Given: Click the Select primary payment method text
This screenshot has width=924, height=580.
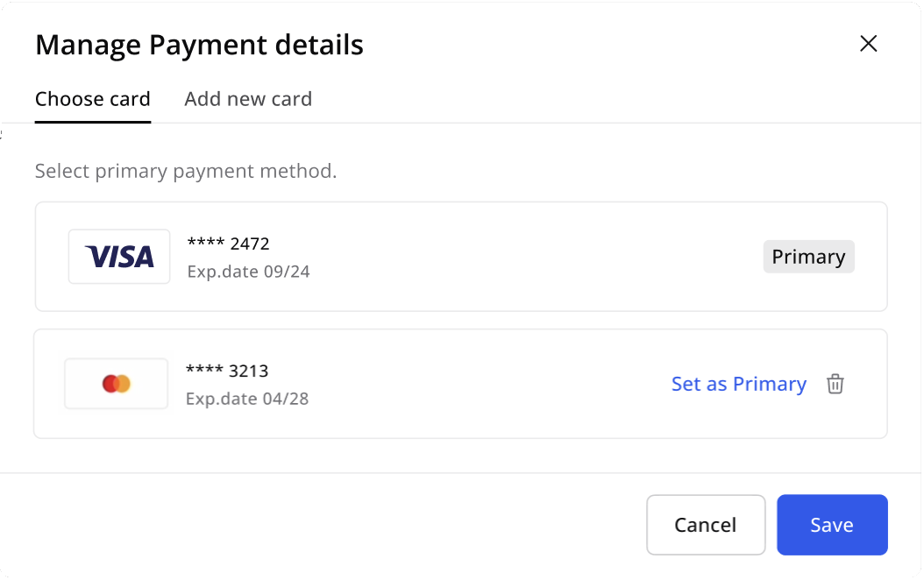Looking at the screenshot, I should click(x=186, y=171).
